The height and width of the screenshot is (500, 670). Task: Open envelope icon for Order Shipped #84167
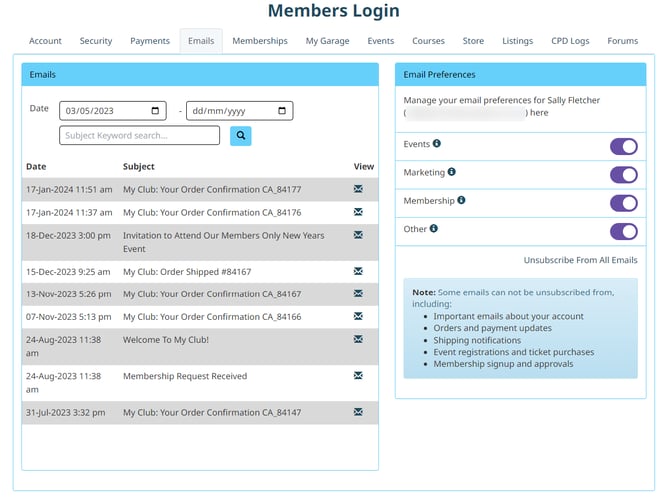[x=358, y=271]
